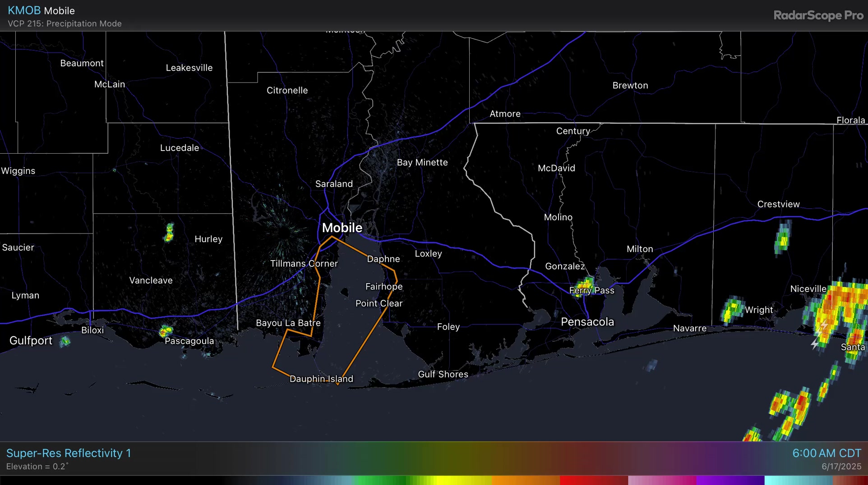Click the Navarre map label

tap(690, 329)
